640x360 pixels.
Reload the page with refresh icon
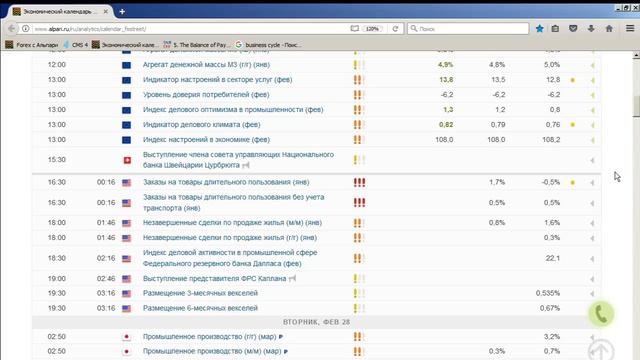coord(395,29)
